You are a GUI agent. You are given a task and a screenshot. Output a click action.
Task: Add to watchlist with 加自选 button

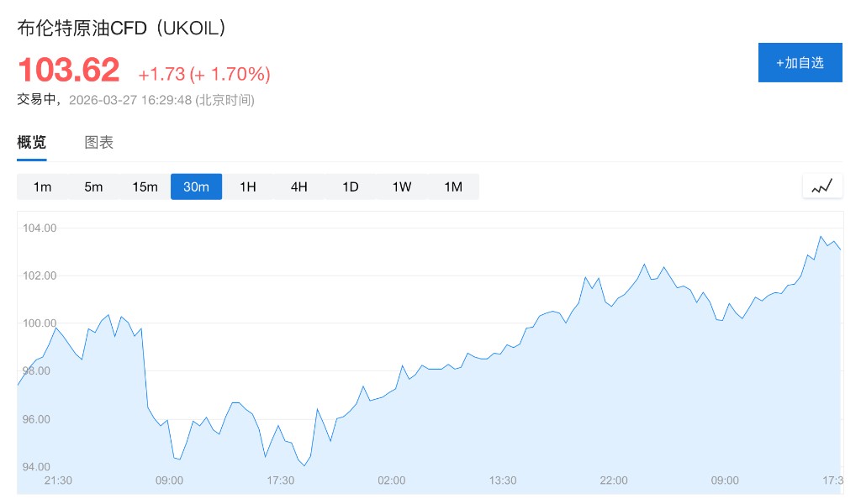tap(800, 63)
